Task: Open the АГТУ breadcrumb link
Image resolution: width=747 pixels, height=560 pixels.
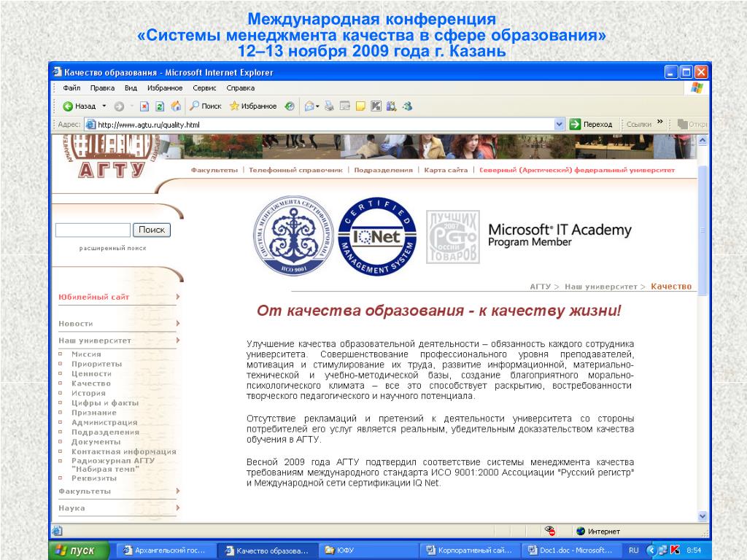Action: click(x=541, y=287)
